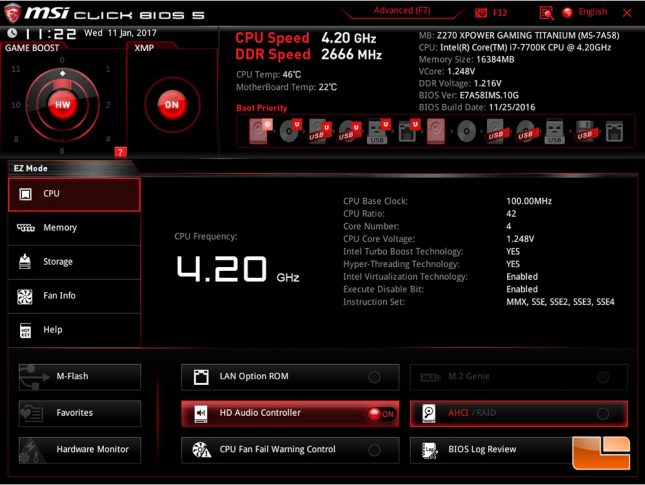
Task: Select the legacy USB key boot icon
Action: click(555, 131)
